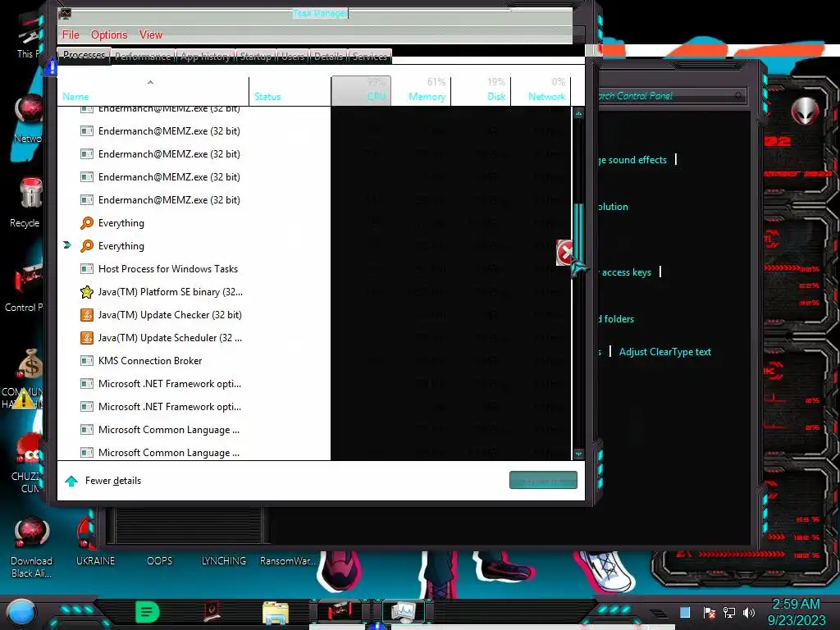840x630 pixels.
Task: Switch to the Details tab
Action: 328,57
